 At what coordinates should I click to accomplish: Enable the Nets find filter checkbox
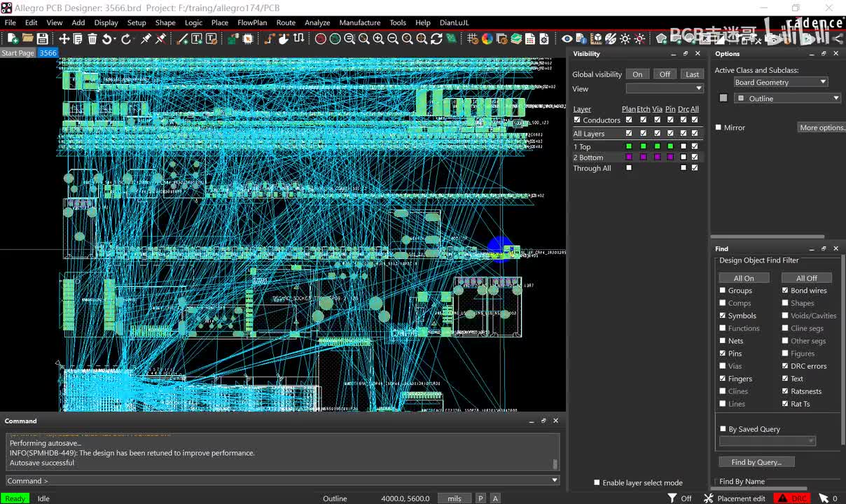pos(723,341)
